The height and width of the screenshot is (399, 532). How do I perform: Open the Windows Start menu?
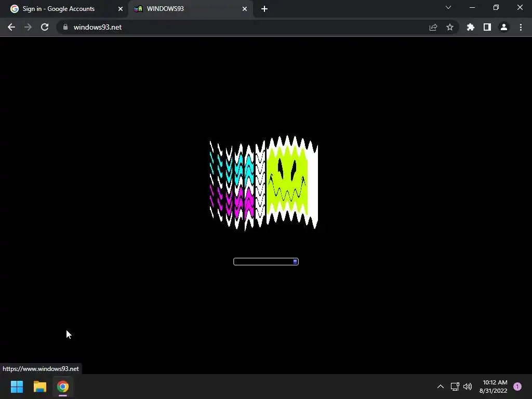click(x=17, y=387)
